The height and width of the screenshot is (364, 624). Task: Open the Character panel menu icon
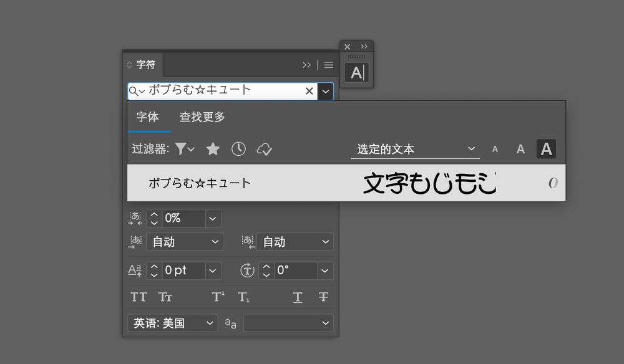[329, 65]
